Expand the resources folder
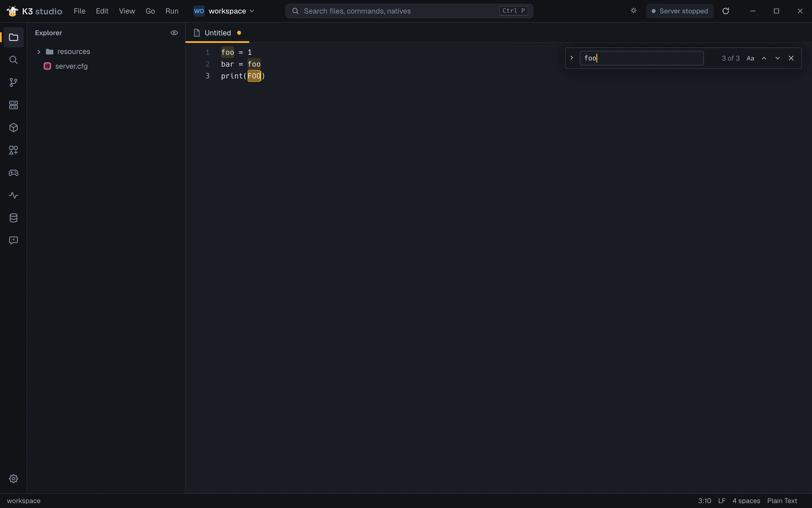Viewport: 812px width, 508px height. tap(39, 52)
